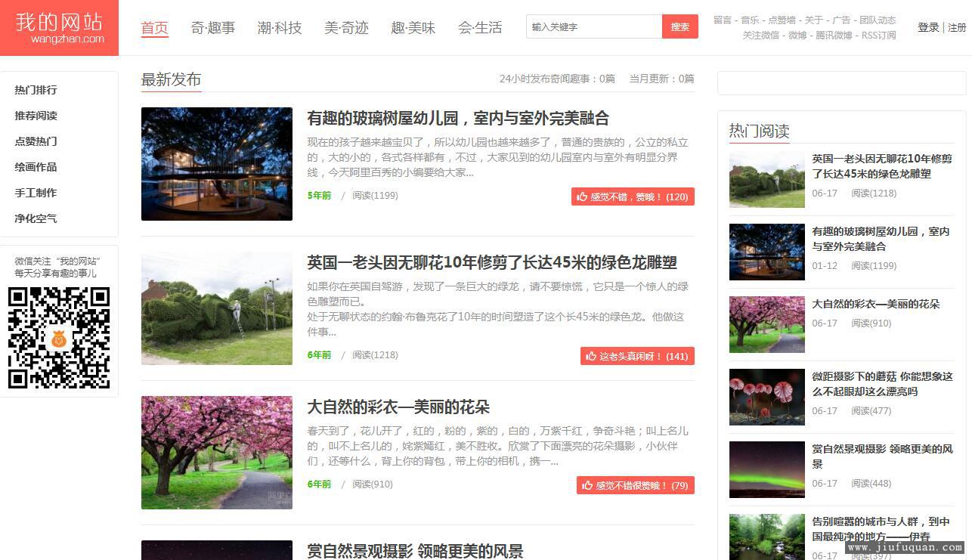Click sidebar thumbnail of green aurora
972x560 pixels.
tap(767, 470)
